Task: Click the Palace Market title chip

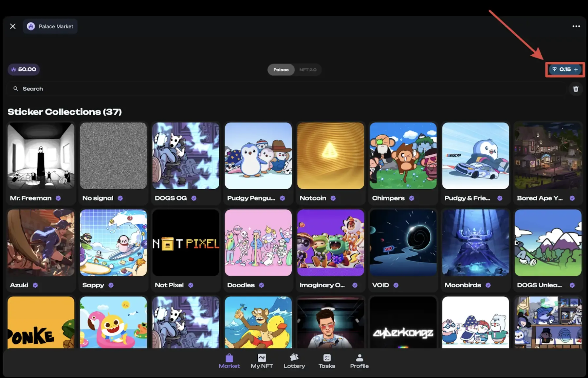Action: [50, 26]
